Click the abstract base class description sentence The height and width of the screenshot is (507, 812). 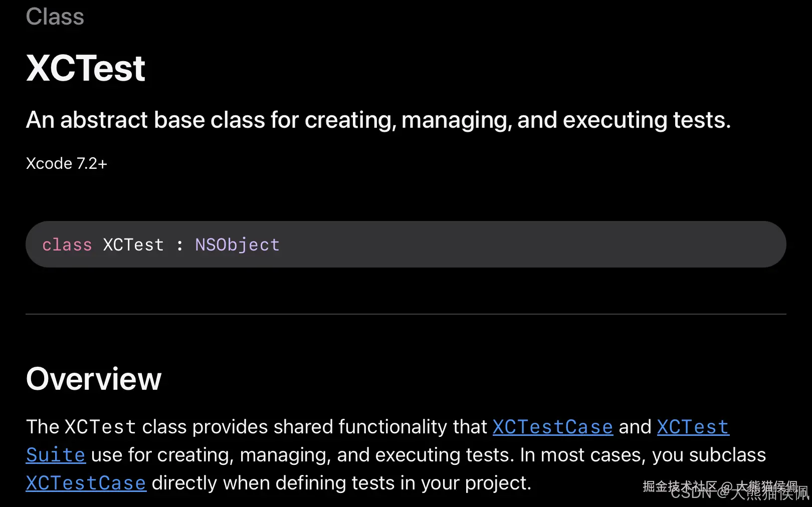(378, 120)
